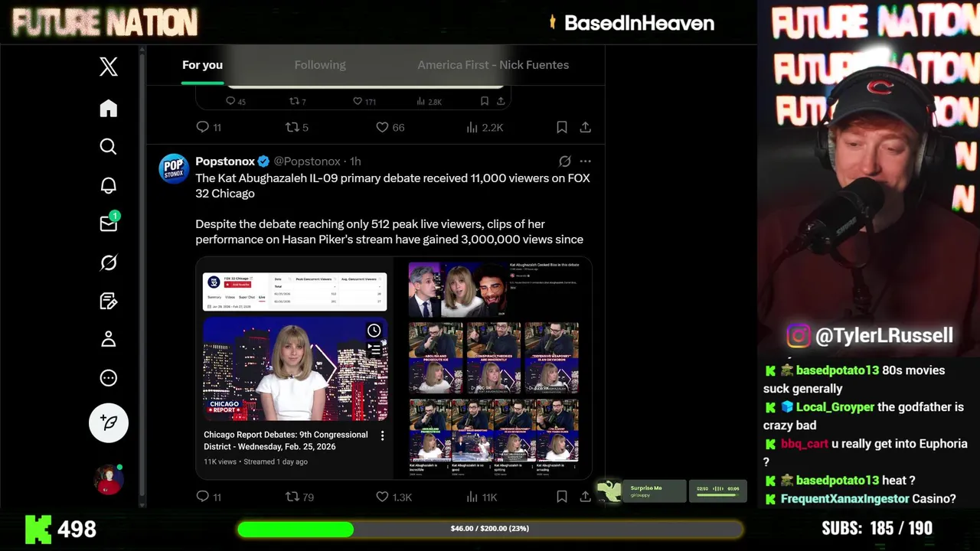This screenshot has width=980, height=551.
Task: Go to Home in X sidebar
Action: tap(109, 108)
